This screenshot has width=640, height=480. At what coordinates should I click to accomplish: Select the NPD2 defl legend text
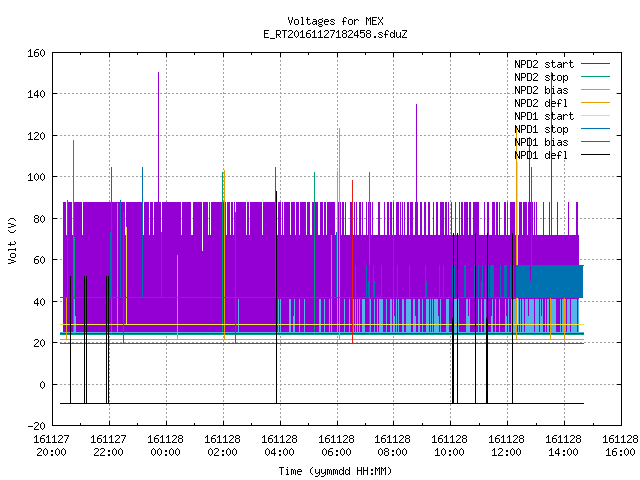pyautogui.click(x=541, y=103)
